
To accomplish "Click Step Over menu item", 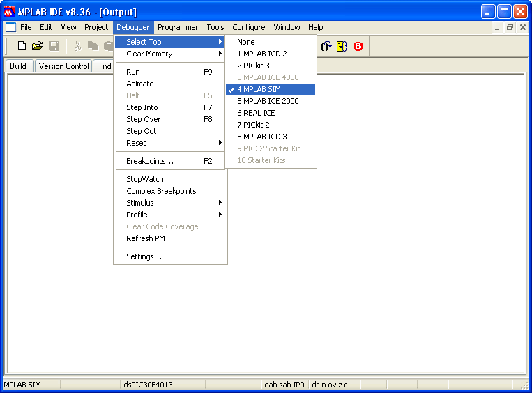I will pyautogui.click(x=169, y=119).
